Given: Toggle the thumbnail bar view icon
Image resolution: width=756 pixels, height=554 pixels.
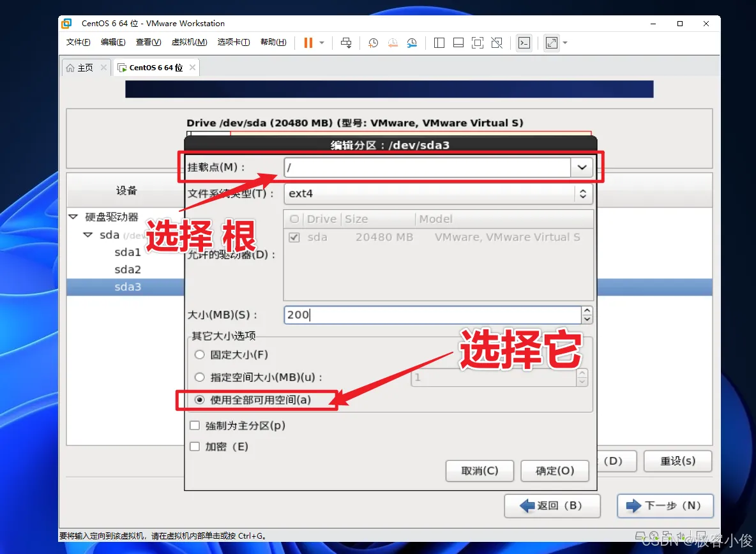Looking at the screenshot, I should coord(458,43).
